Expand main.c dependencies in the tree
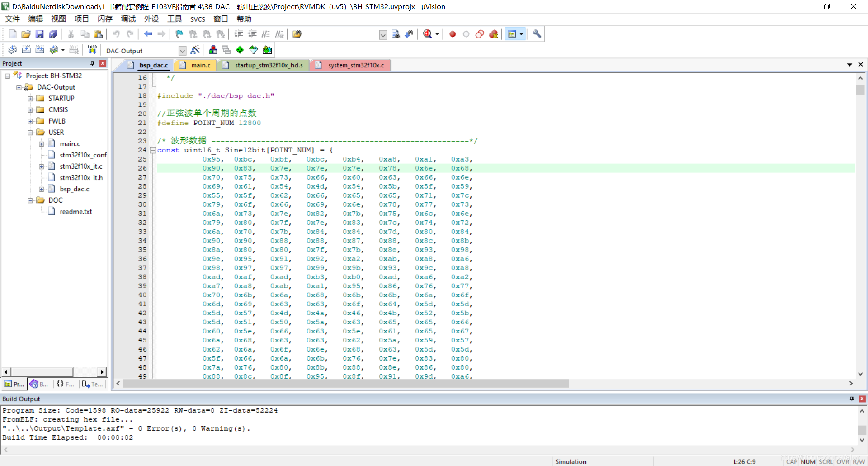 (x=41, y=144)
